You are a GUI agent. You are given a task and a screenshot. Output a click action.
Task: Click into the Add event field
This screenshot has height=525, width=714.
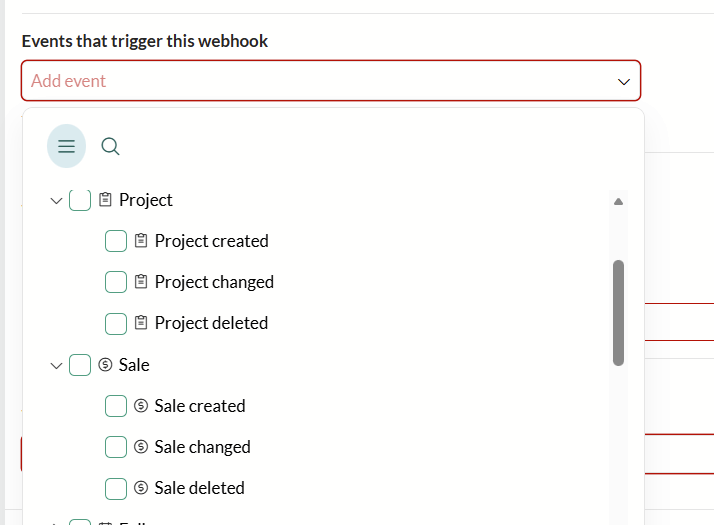click(331, 81)
